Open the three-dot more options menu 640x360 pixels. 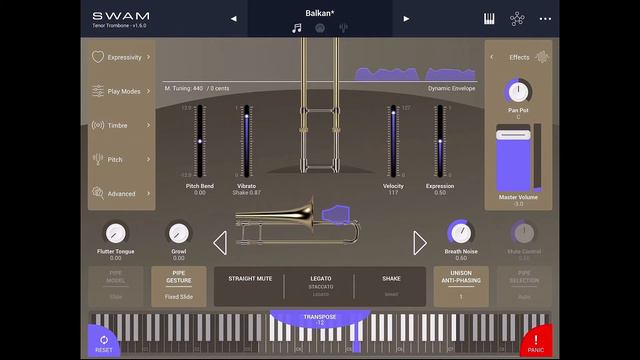pyautogui.click(x=545, y=19)
